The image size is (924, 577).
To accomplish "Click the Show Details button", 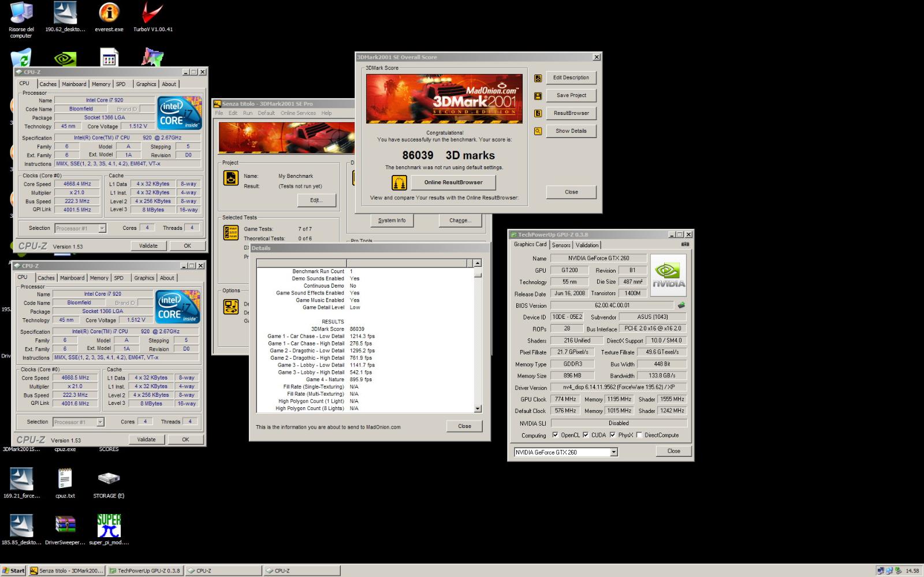I will pyautogui.click(x=571, y=131).
